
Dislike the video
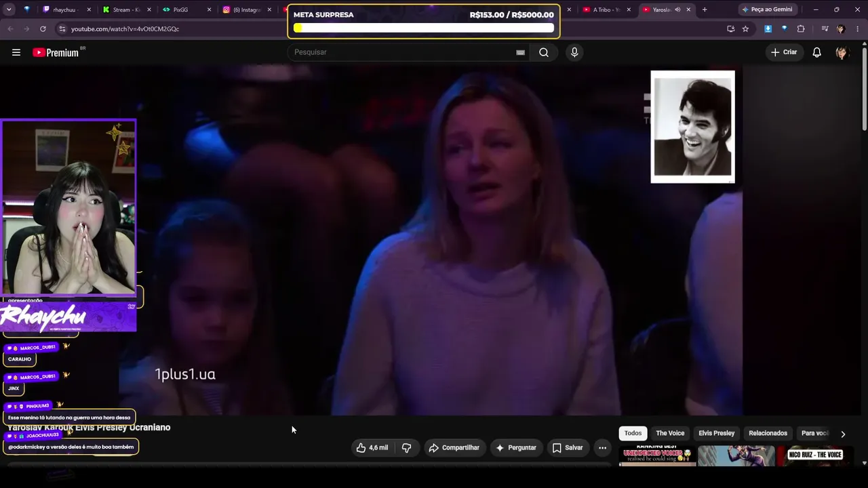pyautogui.click(x=407, y=447)
